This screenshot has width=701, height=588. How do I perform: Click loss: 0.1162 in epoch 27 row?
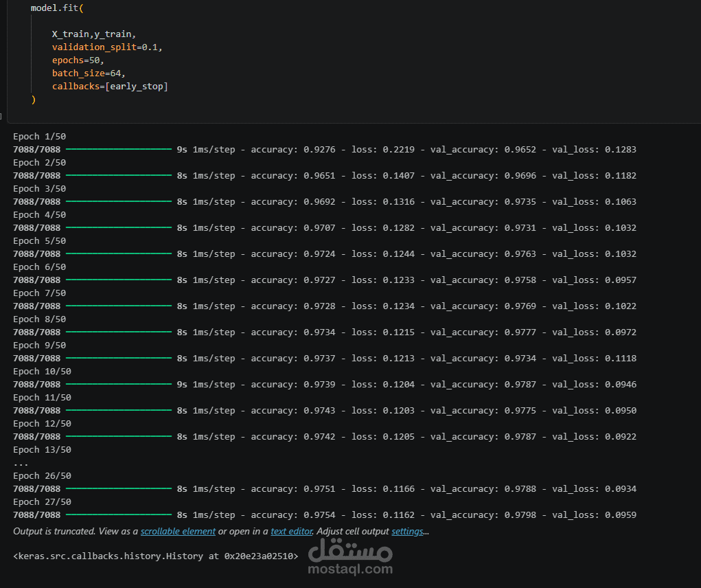click(383, 515)
